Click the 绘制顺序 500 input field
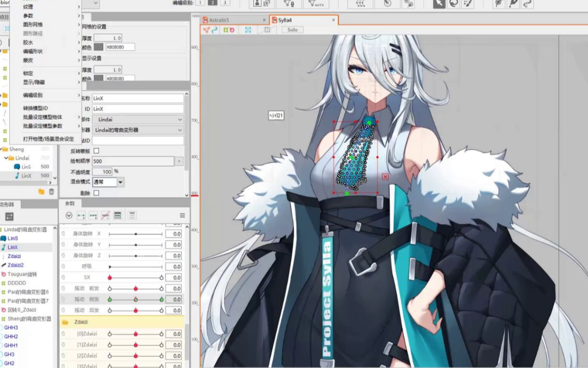 coord(133,161)
